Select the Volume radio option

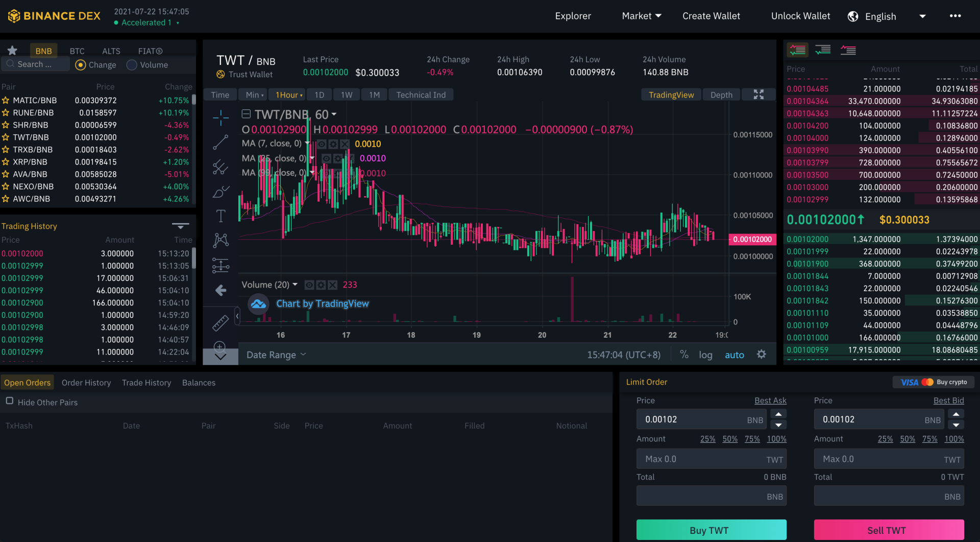coord(132,65)
